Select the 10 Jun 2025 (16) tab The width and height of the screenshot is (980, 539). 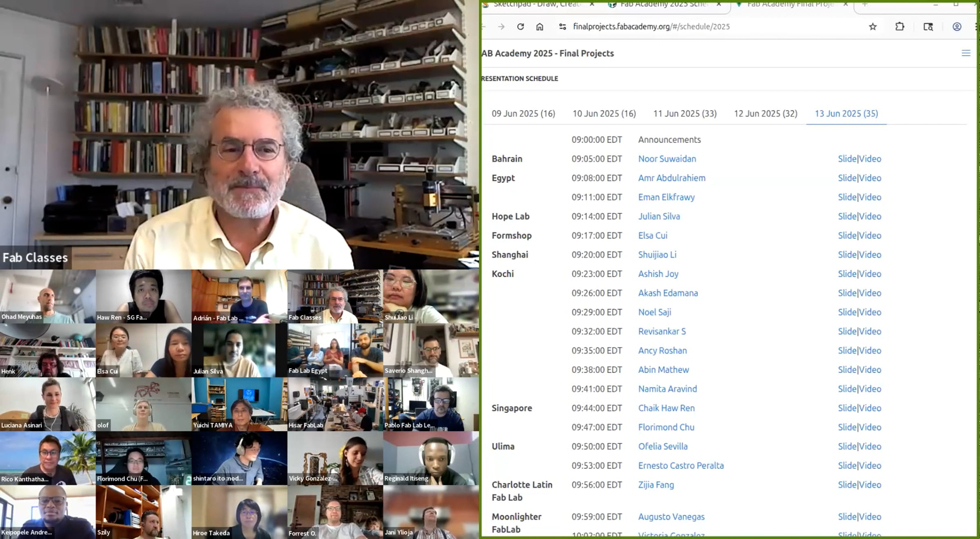(x=604, y=114)
